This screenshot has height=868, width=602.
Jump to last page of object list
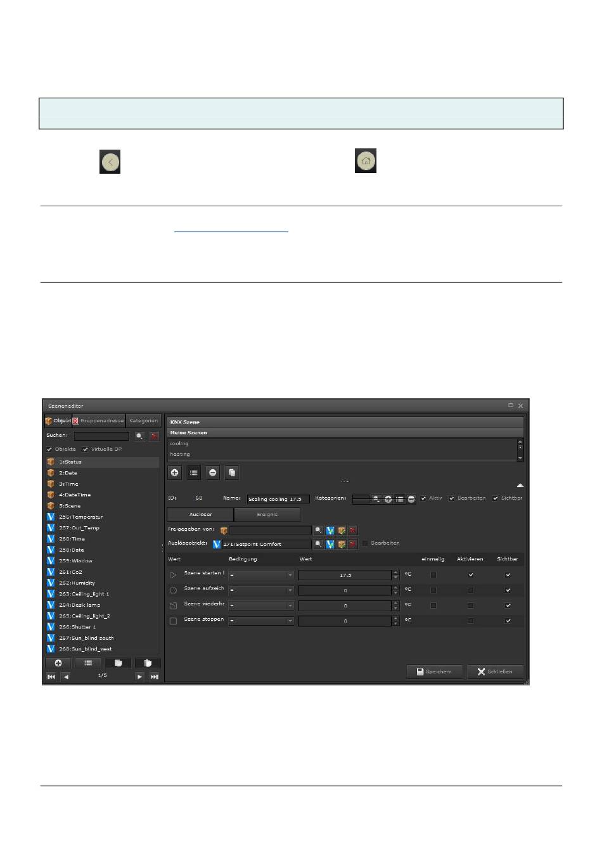coord(154,677)
